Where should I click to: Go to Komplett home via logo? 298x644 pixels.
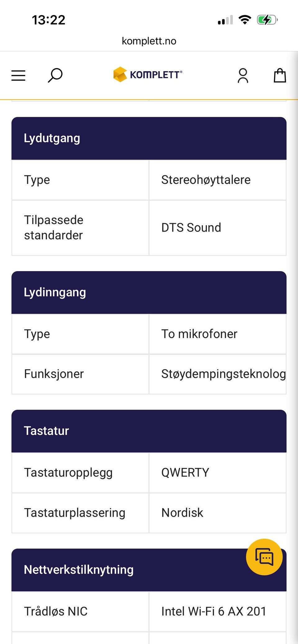[x=148, y=74]
